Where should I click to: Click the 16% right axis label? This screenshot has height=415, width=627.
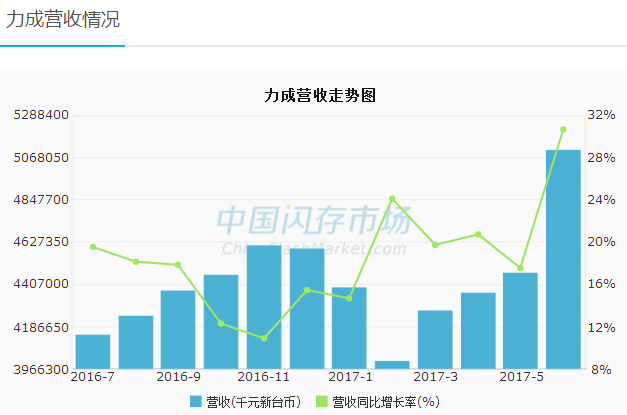pos(601,284)
